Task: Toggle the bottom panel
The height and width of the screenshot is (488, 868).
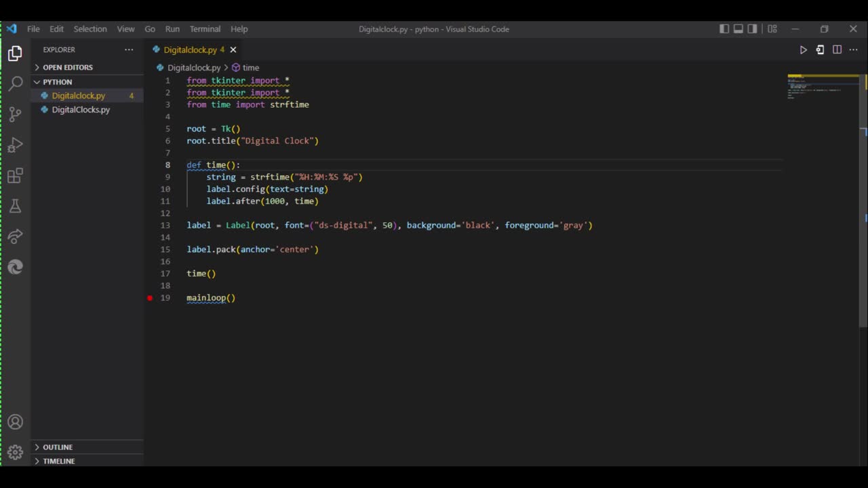Action: pos(738,28)
